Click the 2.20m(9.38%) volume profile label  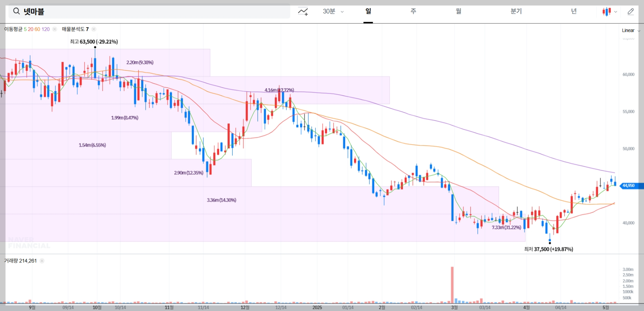tap(140, 62)
